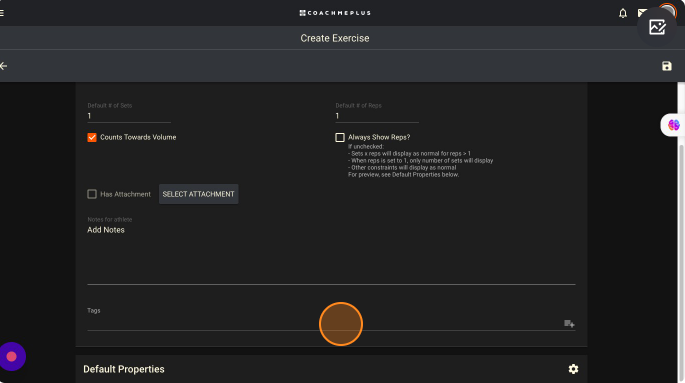685x383 pixels.
Task: Open Default Properties gear settings
Action: click(573, 369)
